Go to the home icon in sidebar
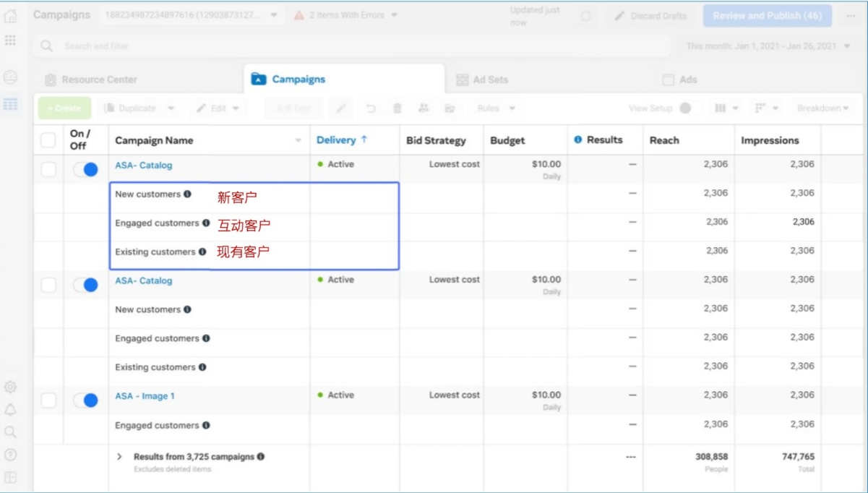Viewport: 868px width, 493px height. [11, 15]
